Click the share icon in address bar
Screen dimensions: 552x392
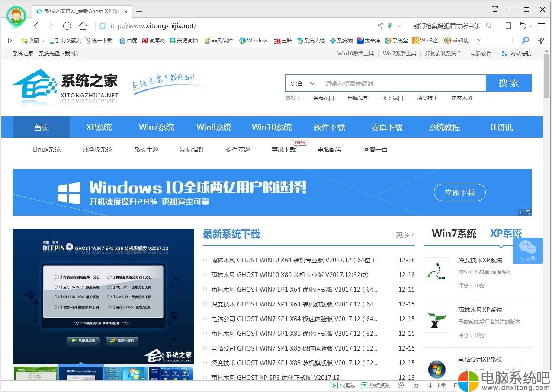point(380,26)
